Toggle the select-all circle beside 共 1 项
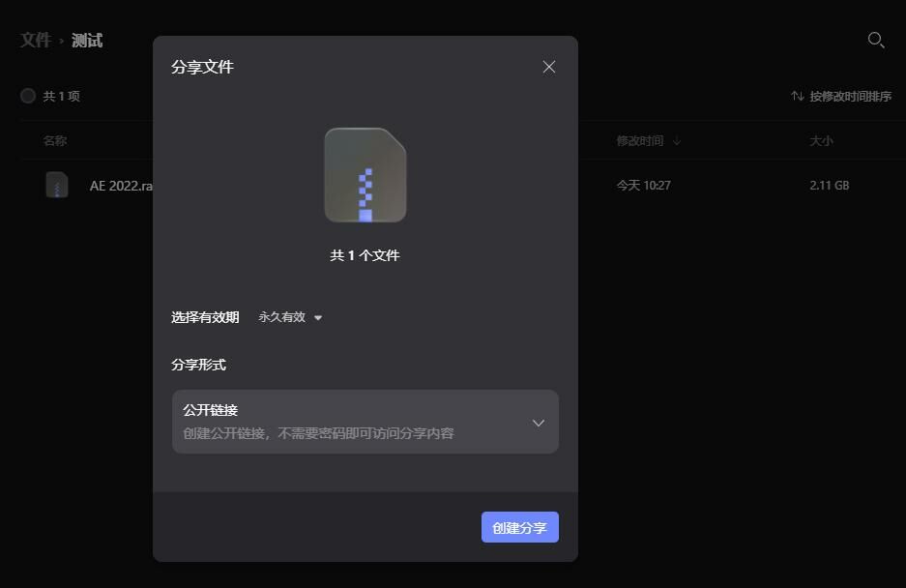 [28, 96]
